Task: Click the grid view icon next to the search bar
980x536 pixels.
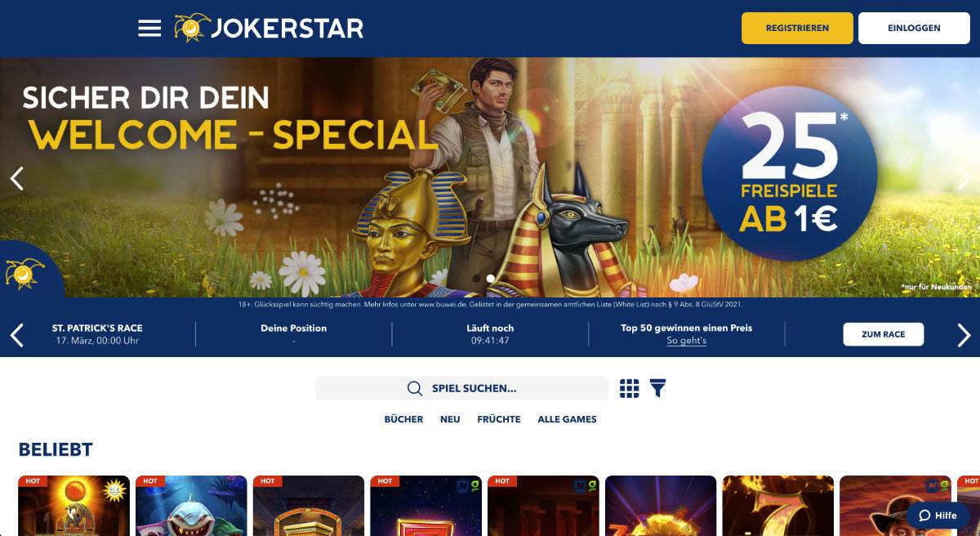Action: [629, 388]
